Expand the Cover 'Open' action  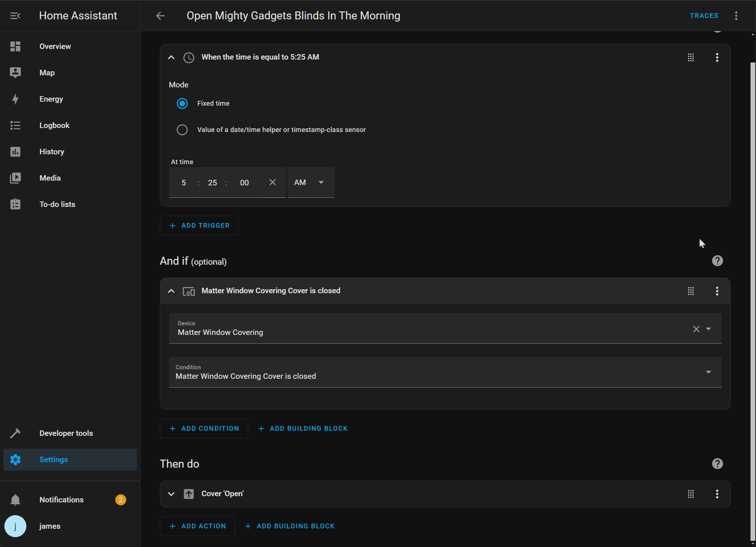click(171, 494)
